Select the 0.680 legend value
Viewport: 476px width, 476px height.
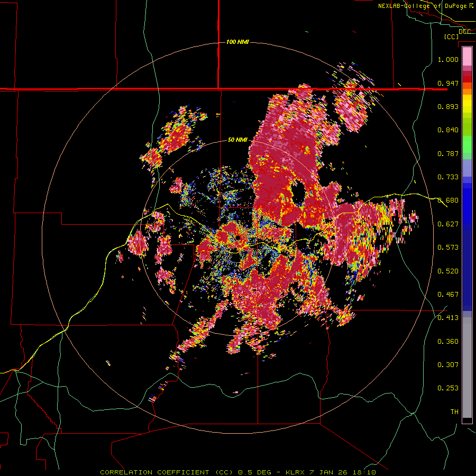(448, 200)
